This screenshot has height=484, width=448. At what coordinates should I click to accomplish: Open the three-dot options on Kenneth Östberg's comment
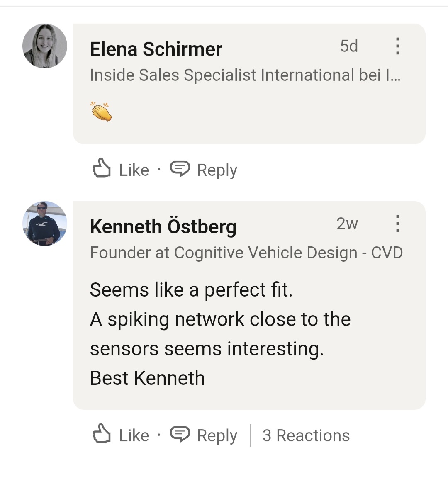pos(397,224)
